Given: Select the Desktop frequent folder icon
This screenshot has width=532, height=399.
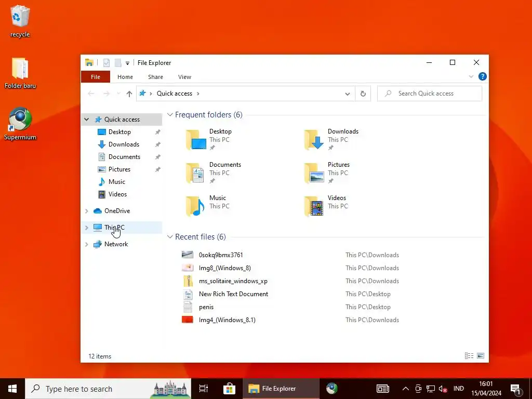Looking at the screenshot, I should [x=196, y=139].
